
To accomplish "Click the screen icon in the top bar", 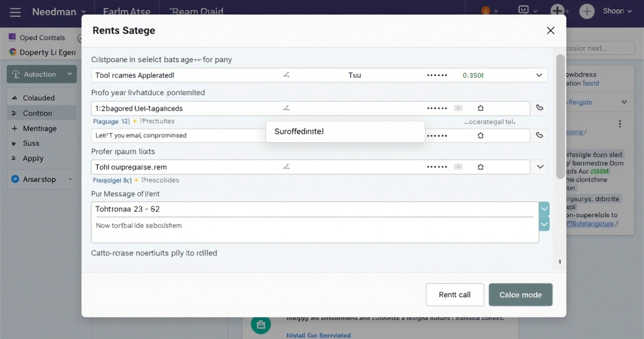I will coord(523,10).
